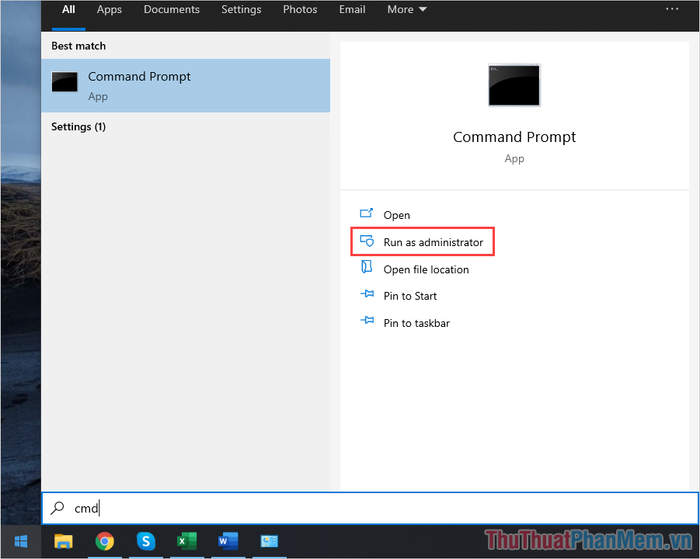Open the three-dot options menu

click(672, 9)
